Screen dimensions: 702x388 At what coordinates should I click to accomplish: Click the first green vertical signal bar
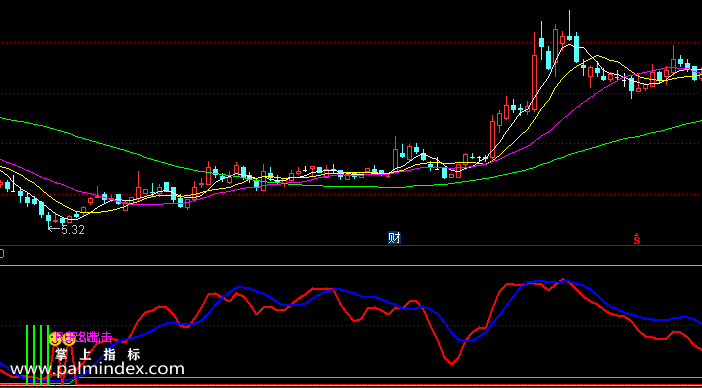coord(27,355)
